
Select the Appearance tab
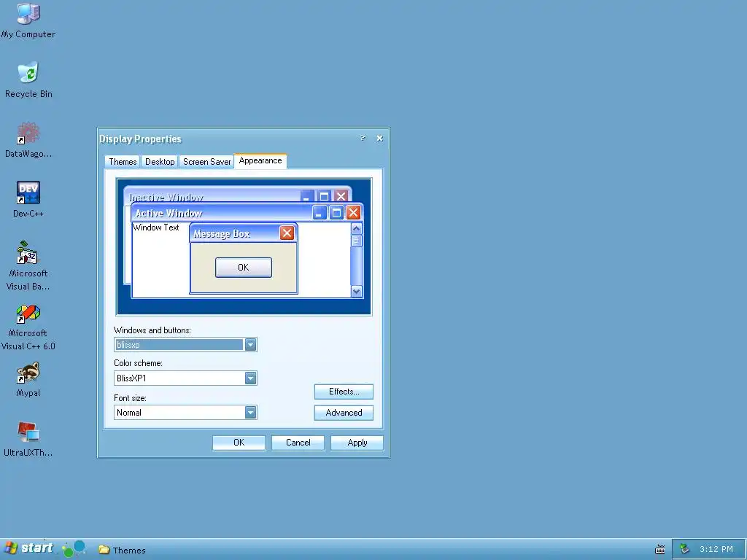coord(260,160)
